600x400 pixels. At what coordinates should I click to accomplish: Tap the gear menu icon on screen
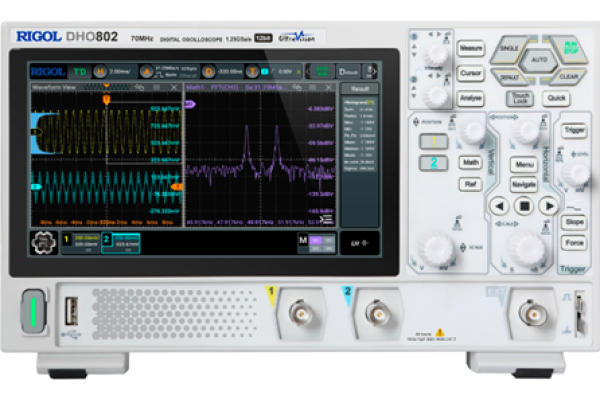pos(44,242)
